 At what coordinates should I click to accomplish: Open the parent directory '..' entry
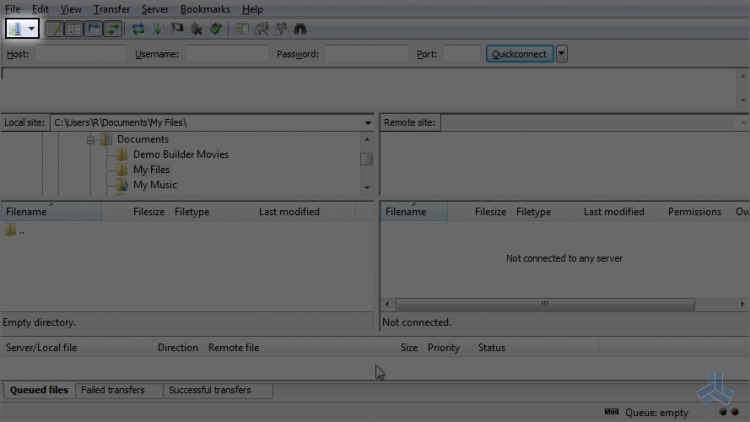pos(15,231)
